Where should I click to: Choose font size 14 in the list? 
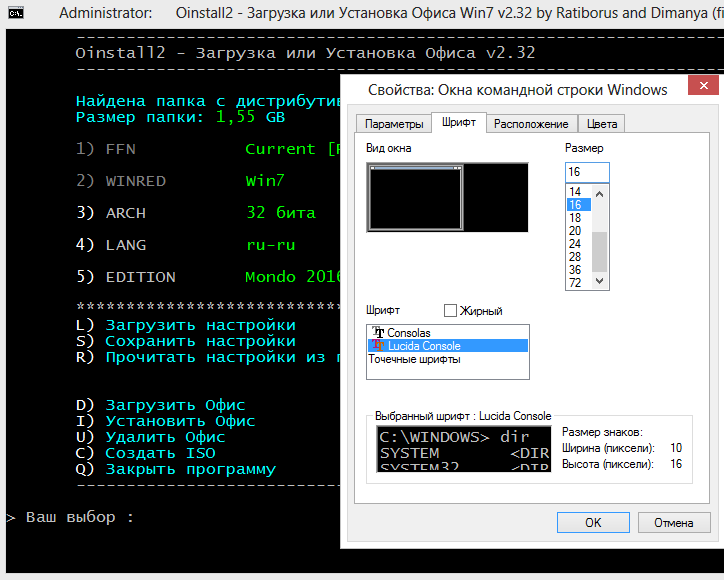pyautogui.click(x=578, y=191)
